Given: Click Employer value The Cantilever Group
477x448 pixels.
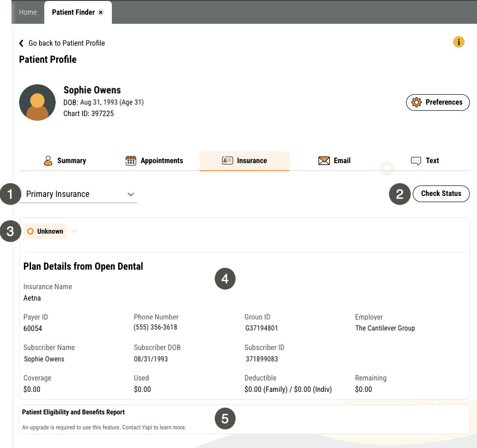Looking at the screenshot, I should [x=385, y=328].
